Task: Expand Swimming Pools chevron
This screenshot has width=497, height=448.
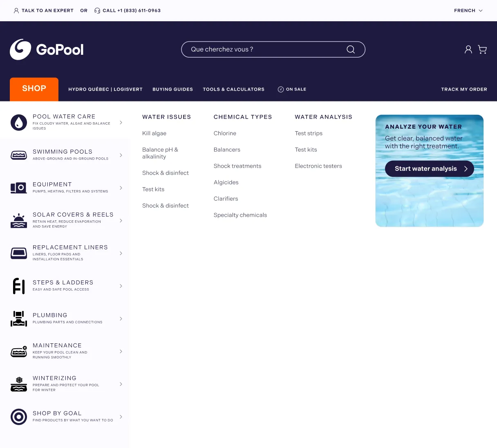Action: point(121,155)
